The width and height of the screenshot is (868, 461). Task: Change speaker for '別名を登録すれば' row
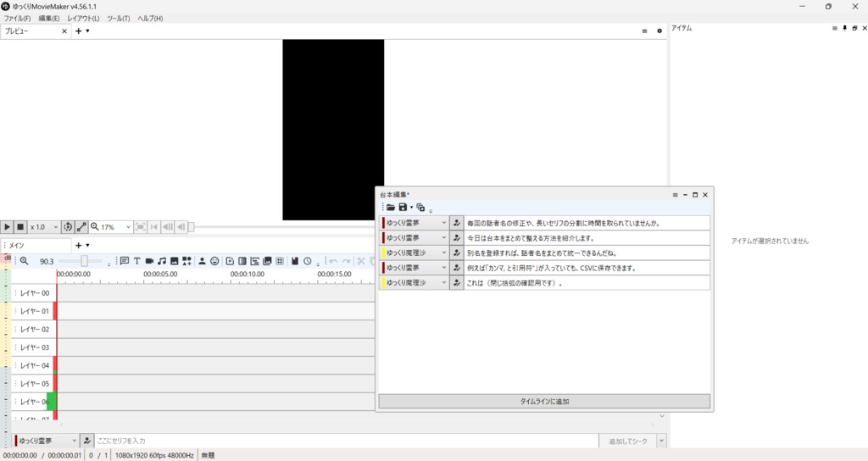pos(415,253)
